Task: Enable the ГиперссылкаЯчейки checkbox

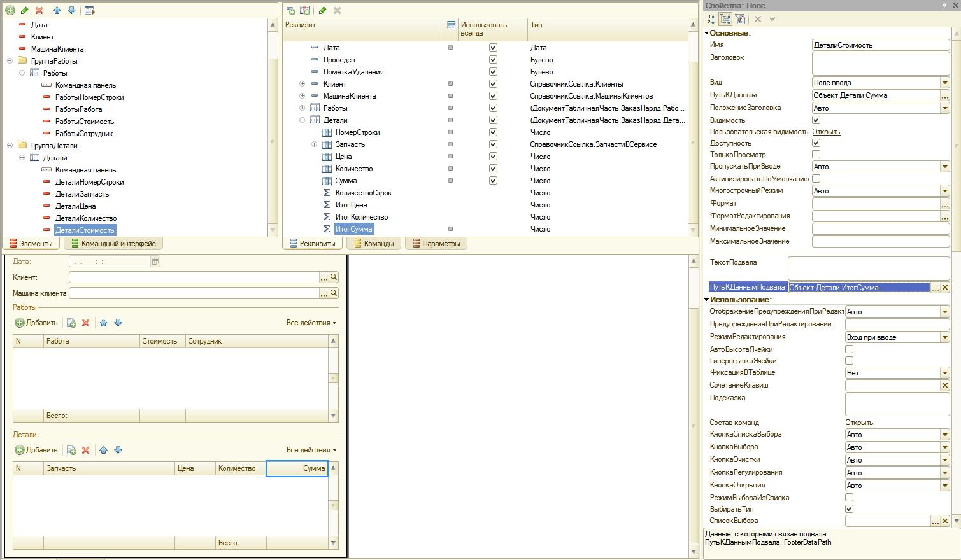Action: pyautogui.click(x=849, y=360)
